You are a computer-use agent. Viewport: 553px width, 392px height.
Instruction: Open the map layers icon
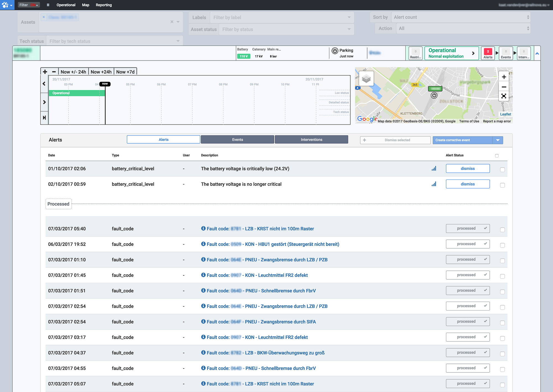click(x=366, y=79)
